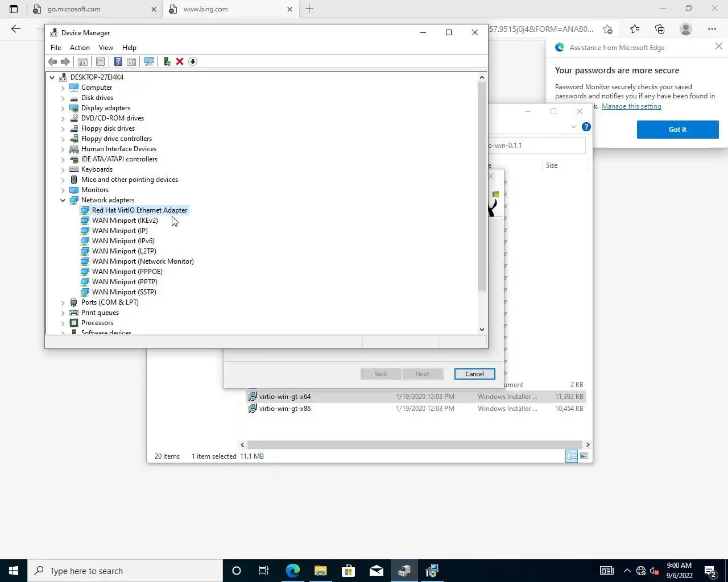Click the network icon in system tray
Viewport: 728px width, 582px height.
(641, 571)
